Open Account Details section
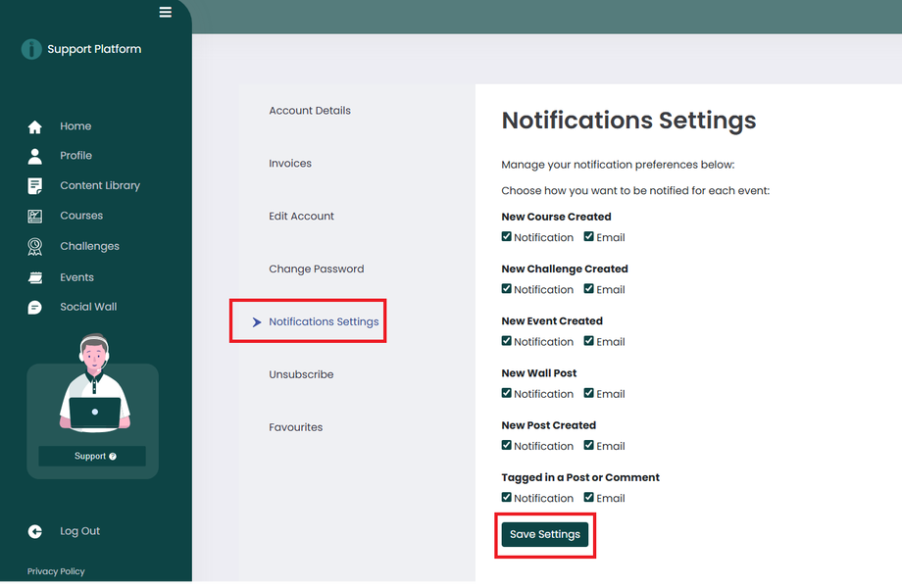Image resolution: width=902 pixels, height=588 pixels. click(x=310, y=111)
